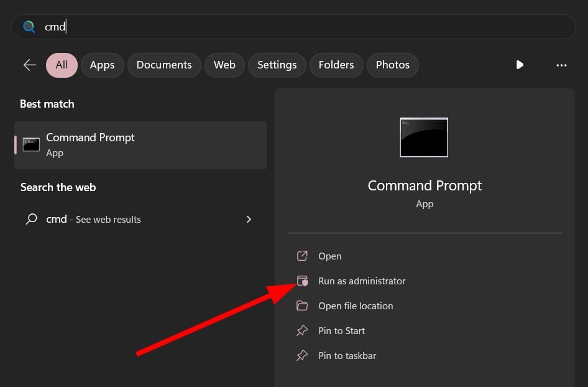Click the Run as administrator shield icon
This screenshot has width=588, height=387.
pyautogui.click(x=302, y=281)
